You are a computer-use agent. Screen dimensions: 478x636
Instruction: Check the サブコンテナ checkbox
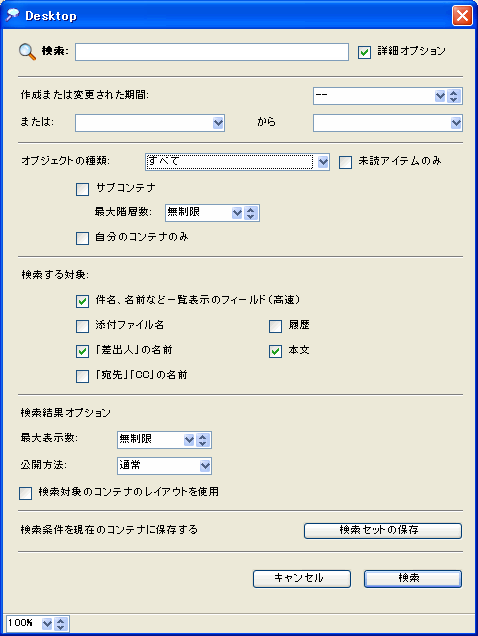pos(82,189)
